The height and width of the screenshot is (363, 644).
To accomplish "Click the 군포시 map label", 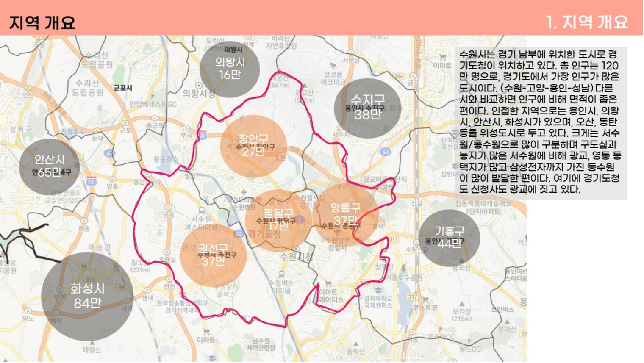I will coord(123,88).
